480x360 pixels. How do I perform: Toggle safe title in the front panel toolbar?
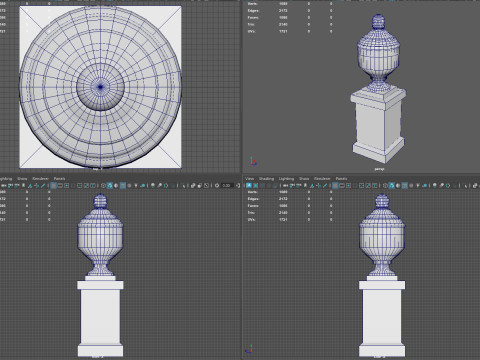tap(93, 185)
